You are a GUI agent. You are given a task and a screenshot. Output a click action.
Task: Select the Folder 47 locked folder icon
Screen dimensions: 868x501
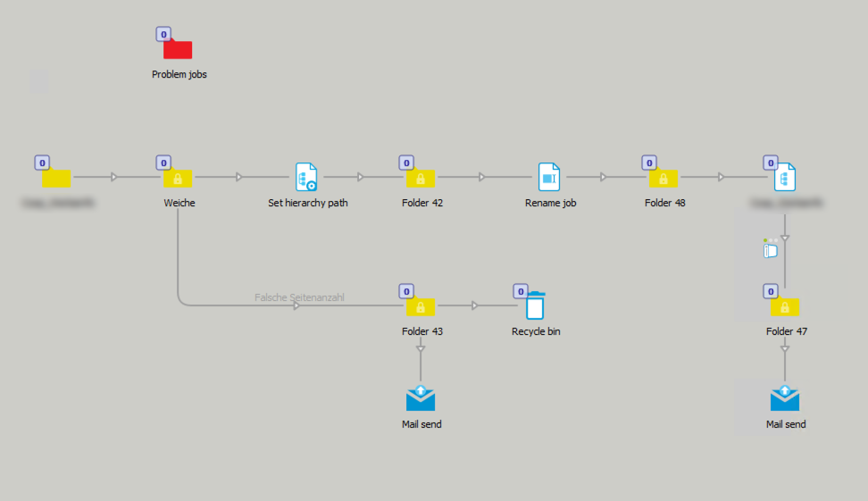tap(785, 305)
